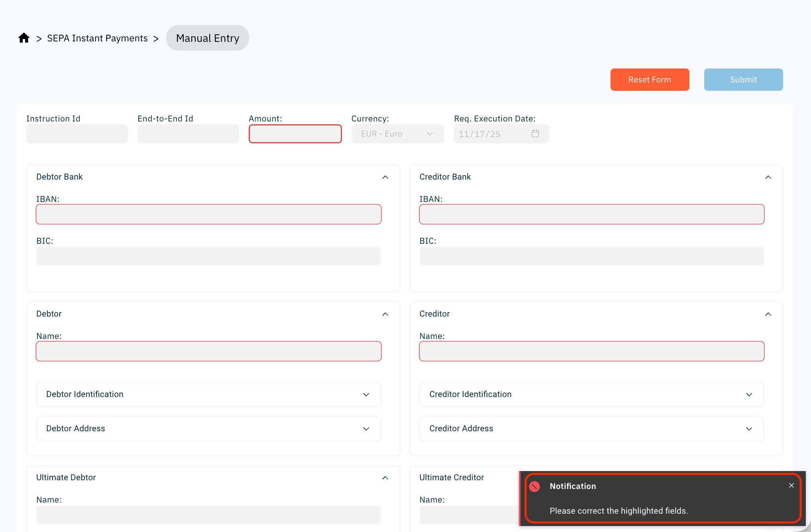Click the Submit button

coord(743,80)
